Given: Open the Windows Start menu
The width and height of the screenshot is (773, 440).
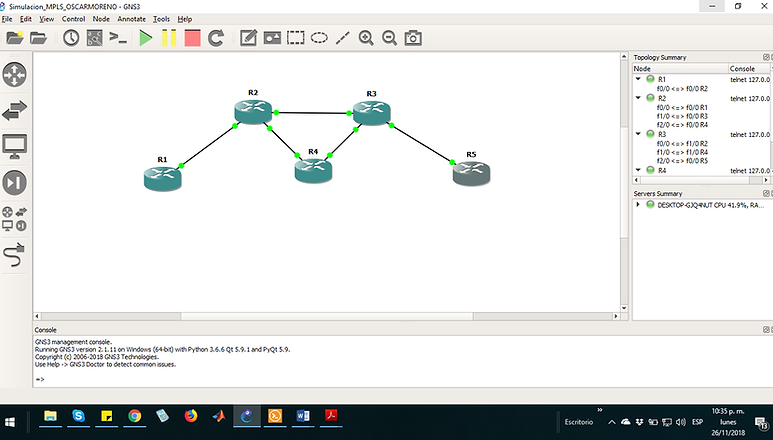Looking at the screenshot, I should pos(9,422).
